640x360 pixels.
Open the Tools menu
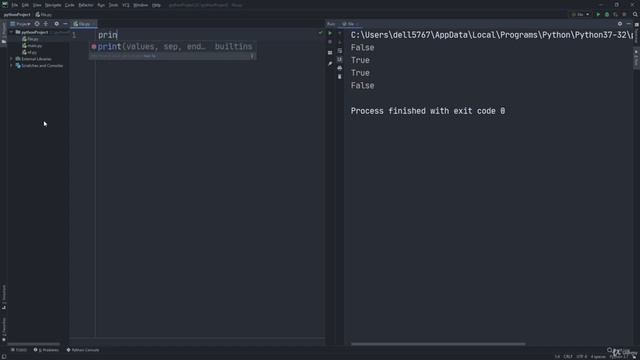(113, 5)
